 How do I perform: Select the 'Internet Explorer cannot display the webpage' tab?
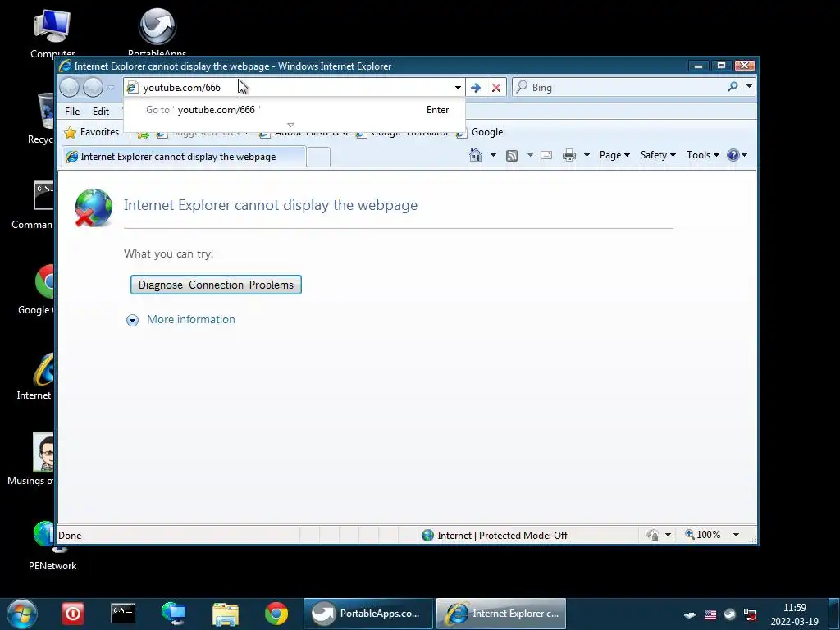183,157
